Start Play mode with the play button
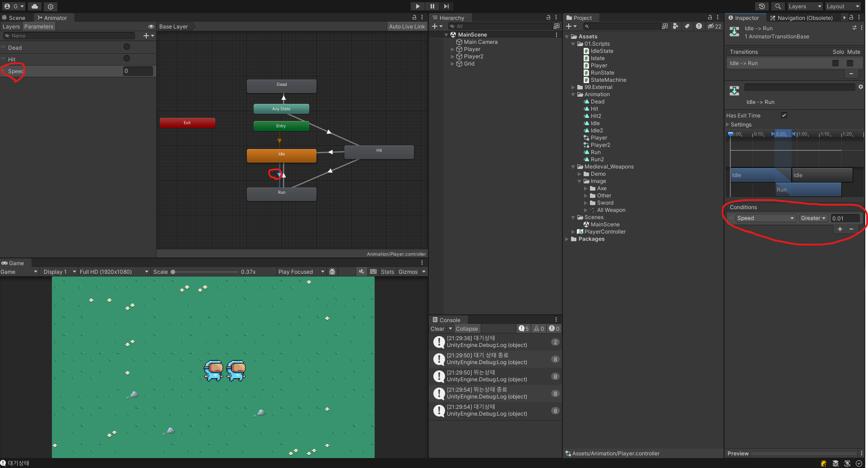 coord(418,6)
